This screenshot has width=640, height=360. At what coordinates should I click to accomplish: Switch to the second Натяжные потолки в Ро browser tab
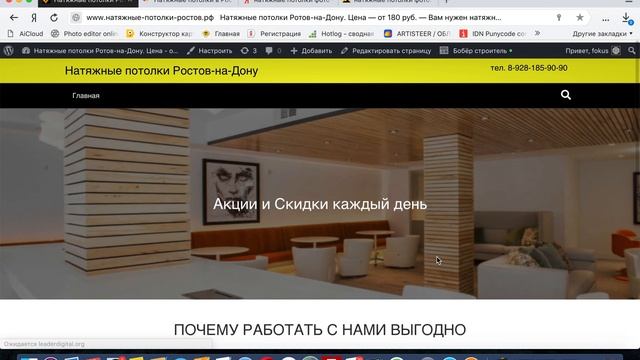[189, 2]
